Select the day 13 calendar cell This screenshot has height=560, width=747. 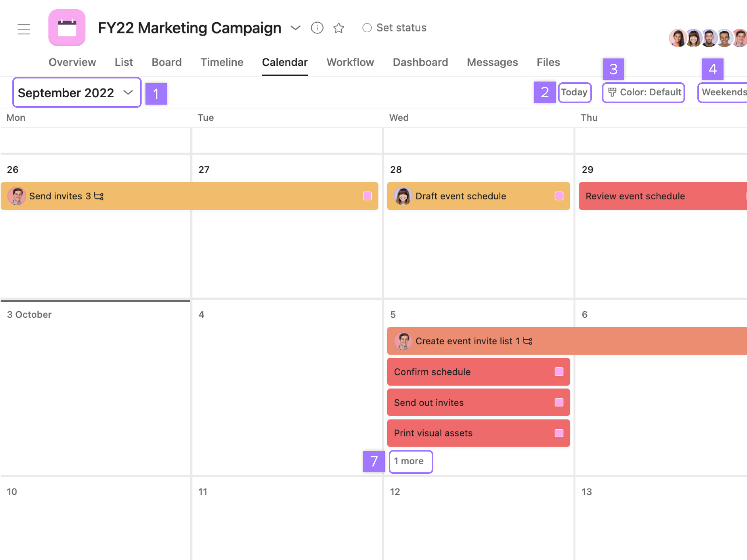point(661,519)
